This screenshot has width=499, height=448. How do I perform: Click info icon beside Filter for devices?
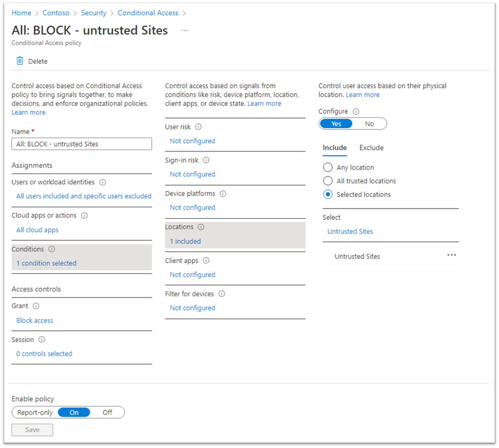click(222, 294)
